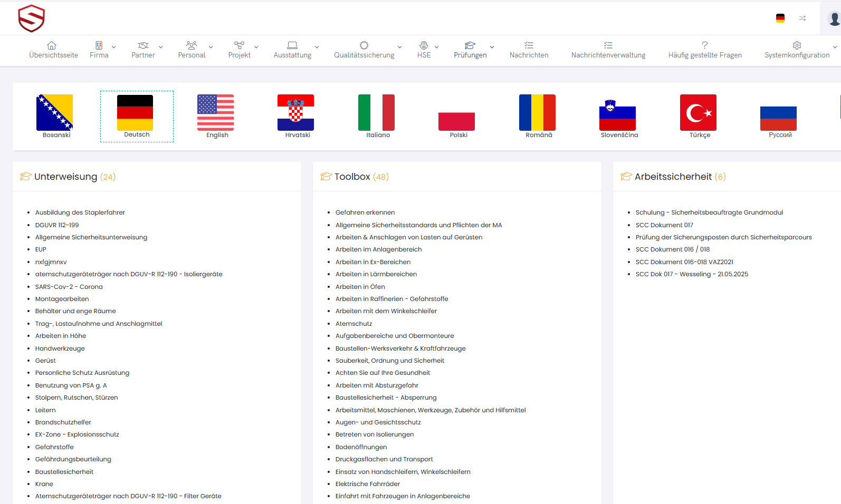841x504 pixels.
Task: Open Systemkonfiguration gear icon
Action: click(797, 45)
